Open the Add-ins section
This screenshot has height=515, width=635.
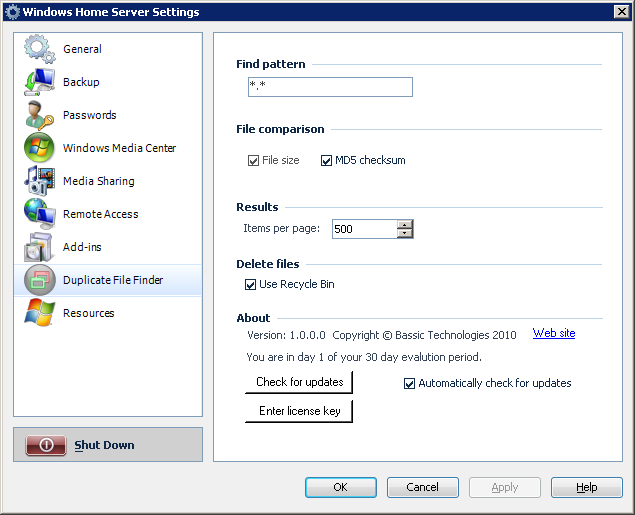(82, 247)
